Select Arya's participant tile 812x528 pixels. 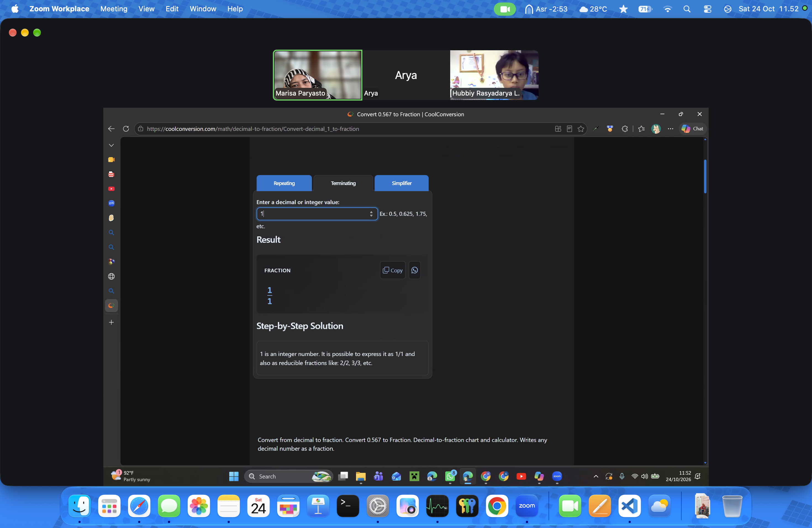click(x=406, y=75)
